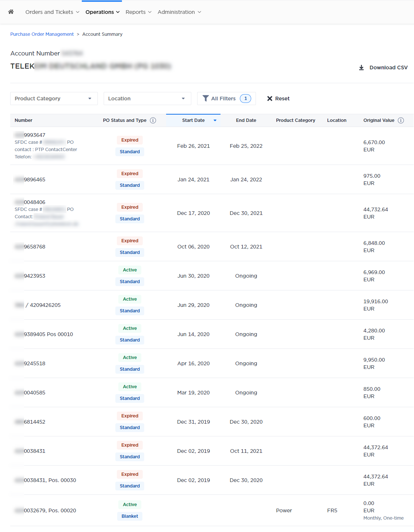The height and width of the screenshot is (532, 414).
Task: Select order 0038431, Pos. 00030
Action: (45, 480)
